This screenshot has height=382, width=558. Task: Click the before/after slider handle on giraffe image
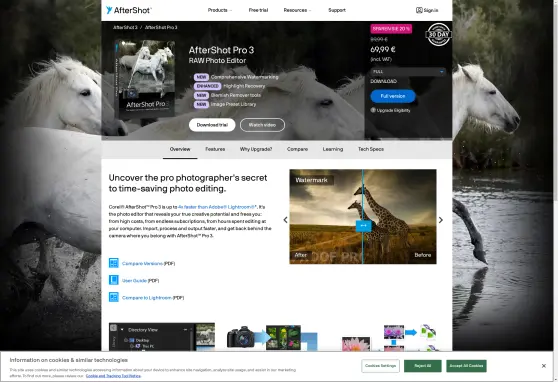pos(363,226)
